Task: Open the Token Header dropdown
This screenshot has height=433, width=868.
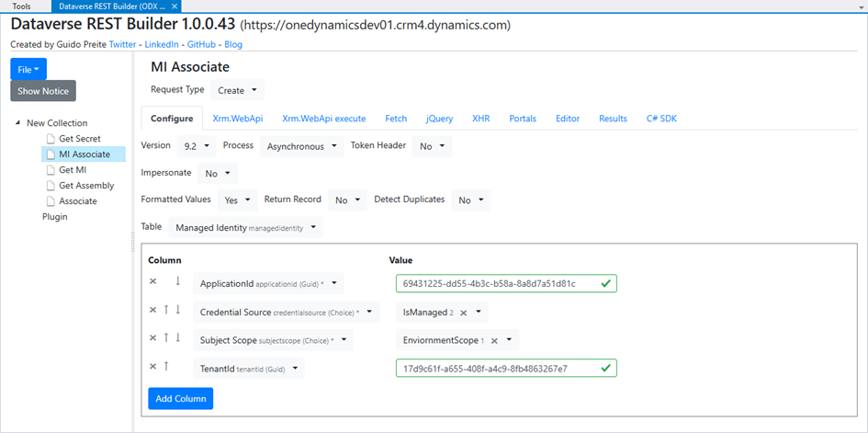Action: tap(433, 146)
